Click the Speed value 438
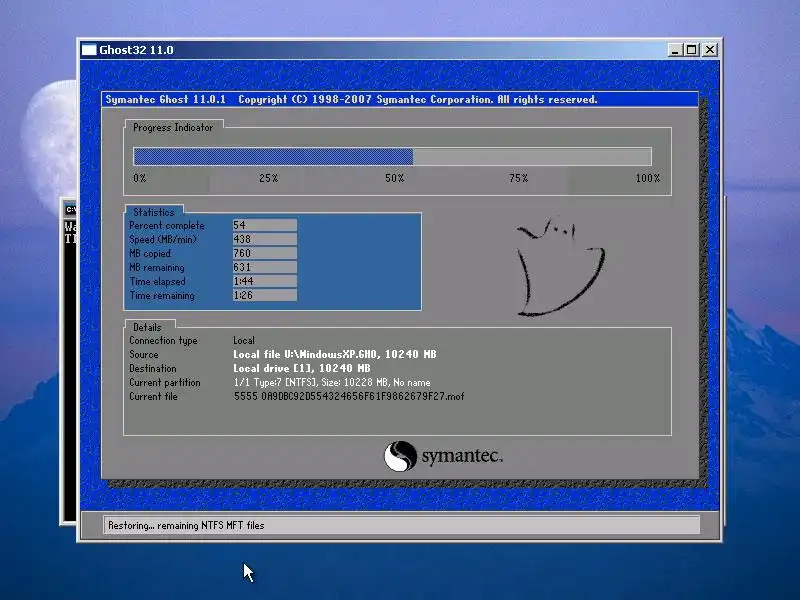This screenshot has height=600, width=800. [x=264, y=239]
